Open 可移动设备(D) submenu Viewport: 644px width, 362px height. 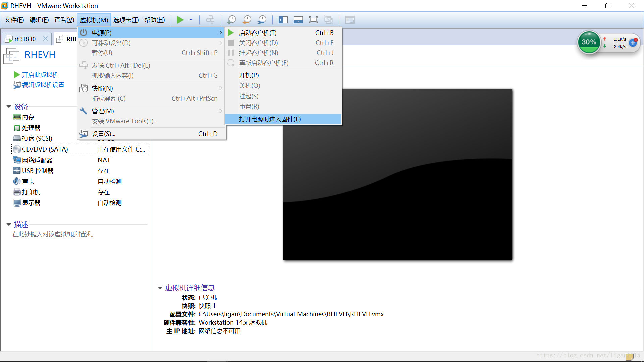152,43
